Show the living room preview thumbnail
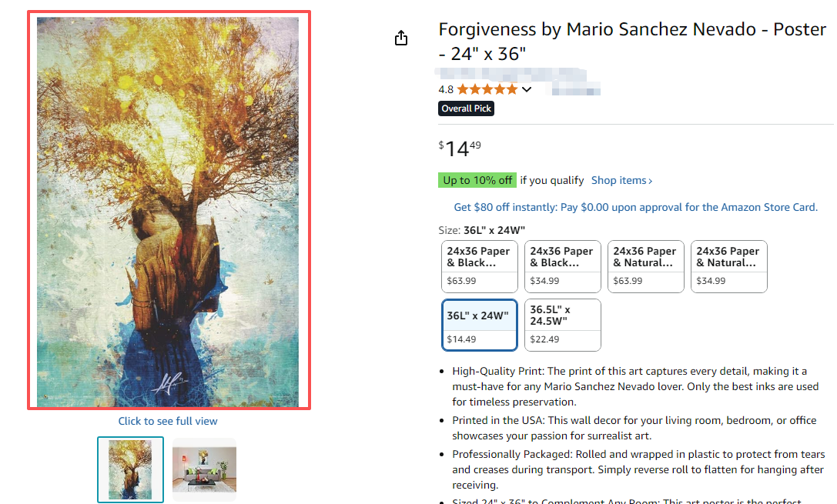 [x=204, y=469]
